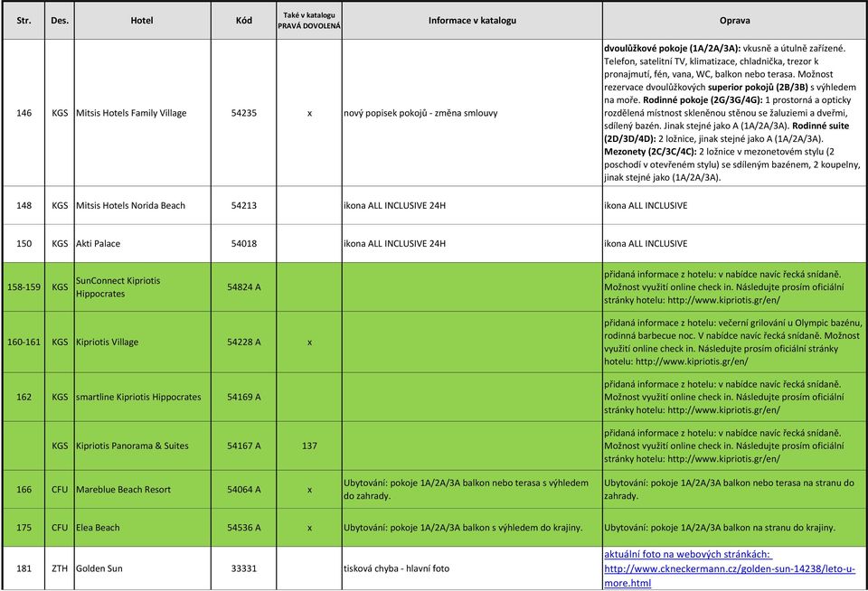
Task: Select 'balkon na stranu do krajiny' correction cell
Action: (x=734, y=528)
